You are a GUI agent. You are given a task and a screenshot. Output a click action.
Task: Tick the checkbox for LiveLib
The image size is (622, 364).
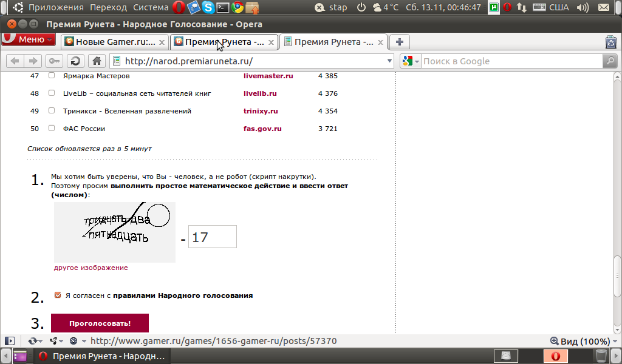coord(52,93)
